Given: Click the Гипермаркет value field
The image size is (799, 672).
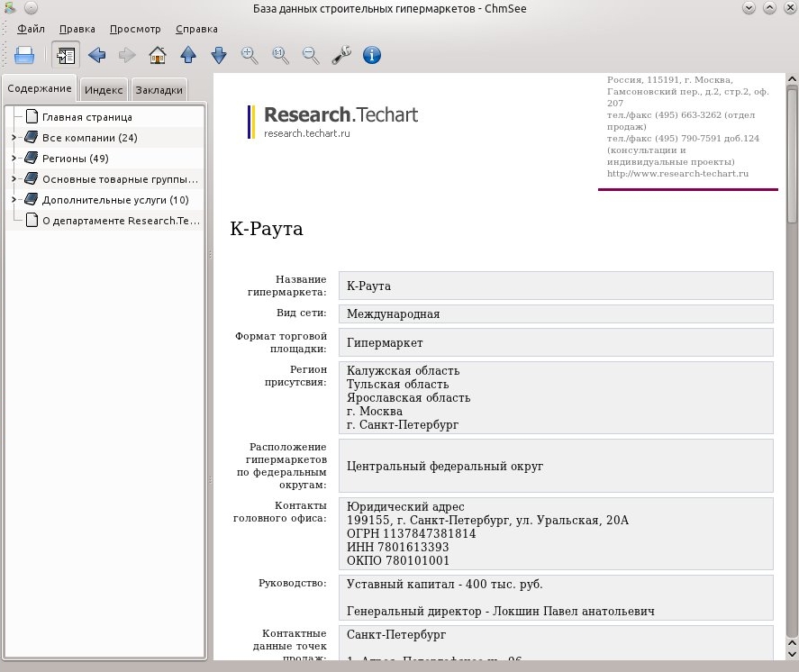Looking at the screenshot, I should point(556,342).
